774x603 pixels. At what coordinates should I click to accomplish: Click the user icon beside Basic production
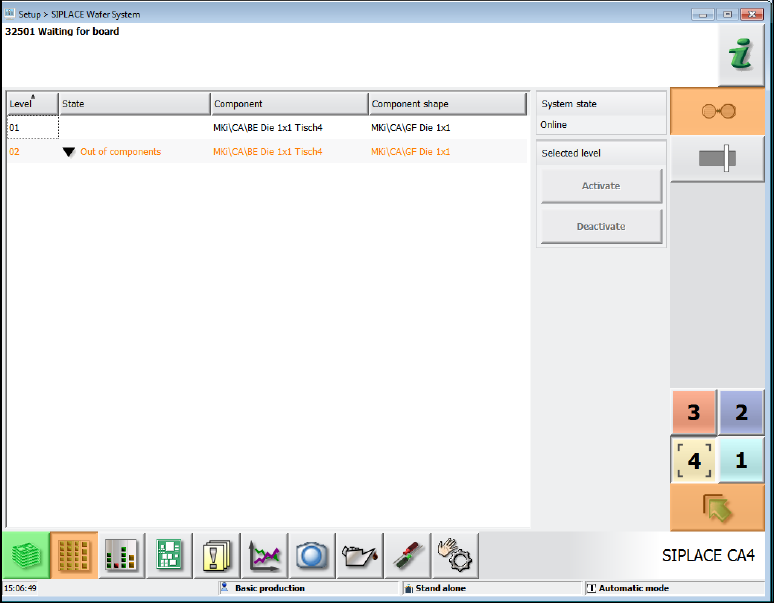[225, 587]
